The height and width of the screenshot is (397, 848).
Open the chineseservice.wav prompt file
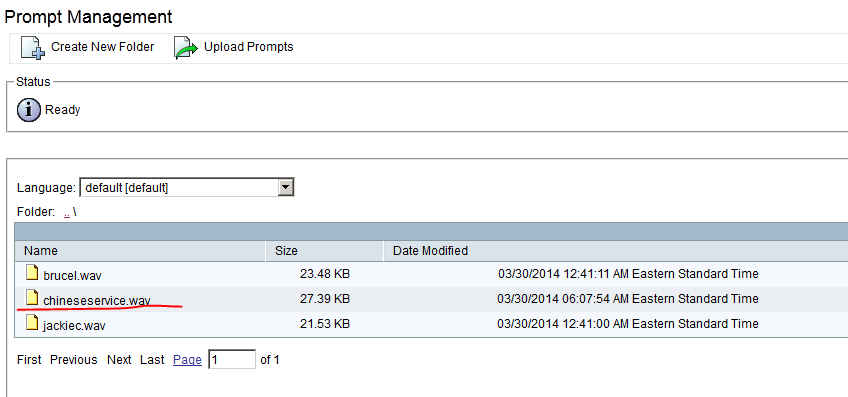tap(97, 300)
